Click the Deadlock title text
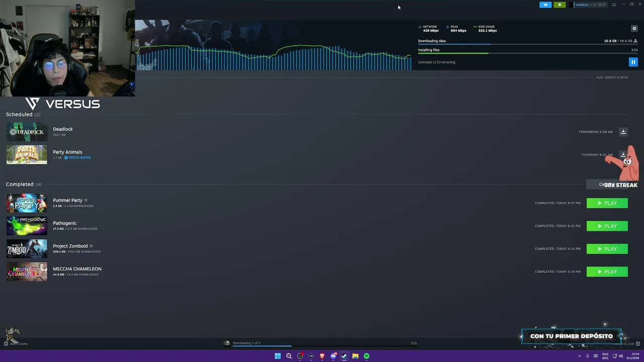The image size is (644, 362). 63,129
